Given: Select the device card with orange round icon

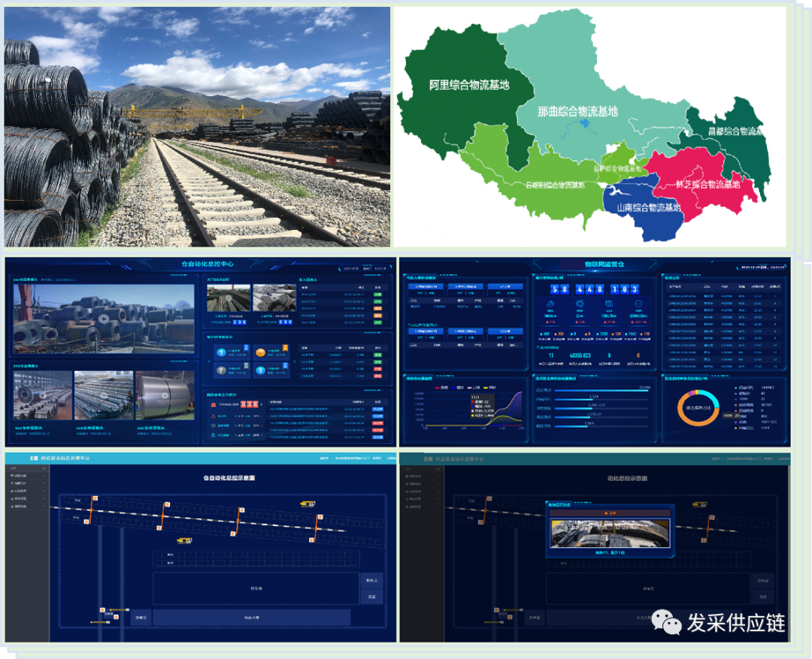Looking at the screenshot, I should 271,352.
